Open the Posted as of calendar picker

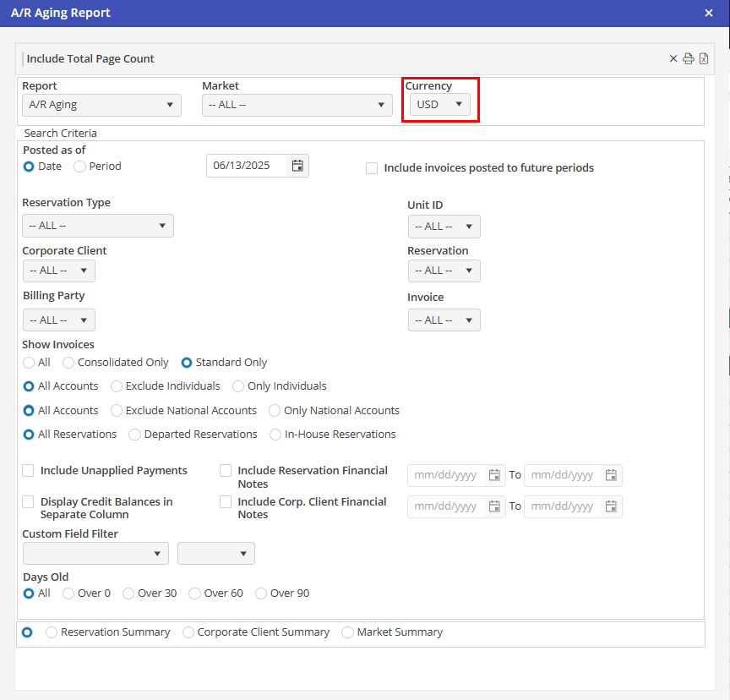pyautogui.click(x=297, y=166)
